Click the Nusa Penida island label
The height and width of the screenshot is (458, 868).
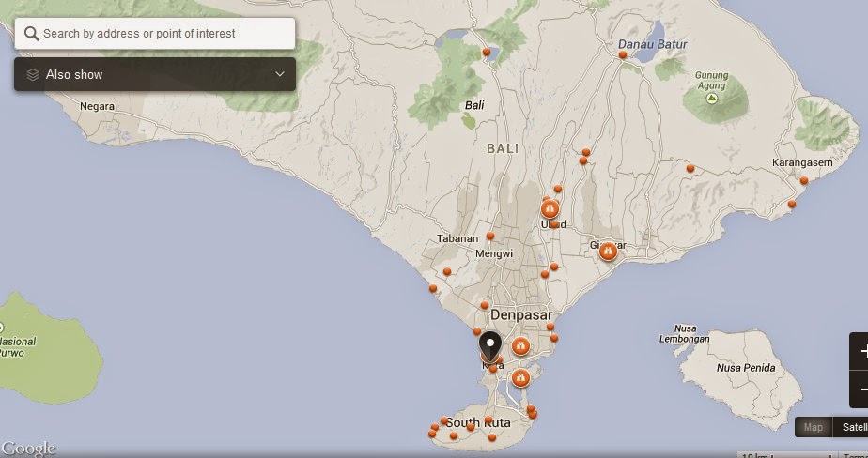point(746,368)
